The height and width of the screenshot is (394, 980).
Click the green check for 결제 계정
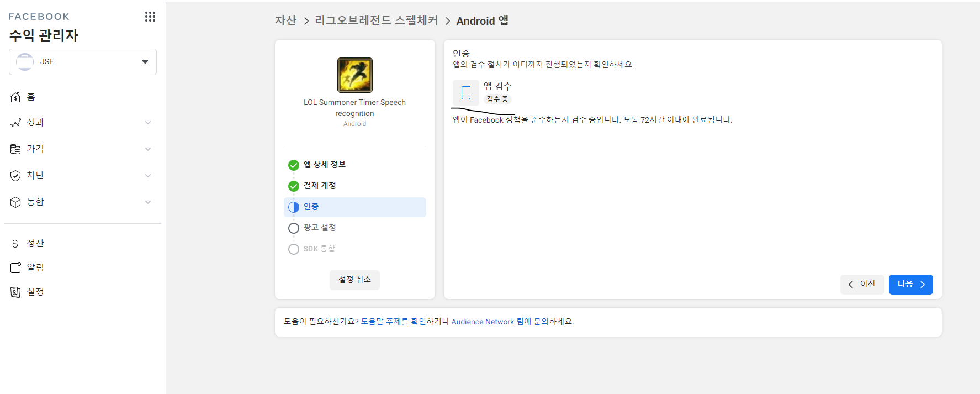click(294, 186)
